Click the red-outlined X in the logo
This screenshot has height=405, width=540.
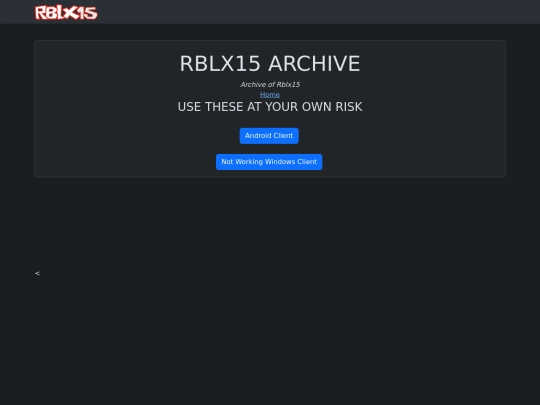72,13
